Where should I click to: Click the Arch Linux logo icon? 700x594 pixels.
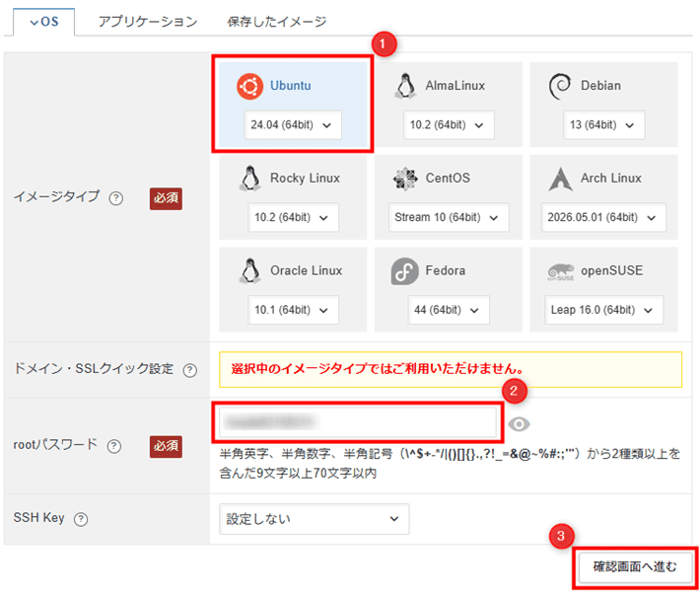tap(560, 179)
